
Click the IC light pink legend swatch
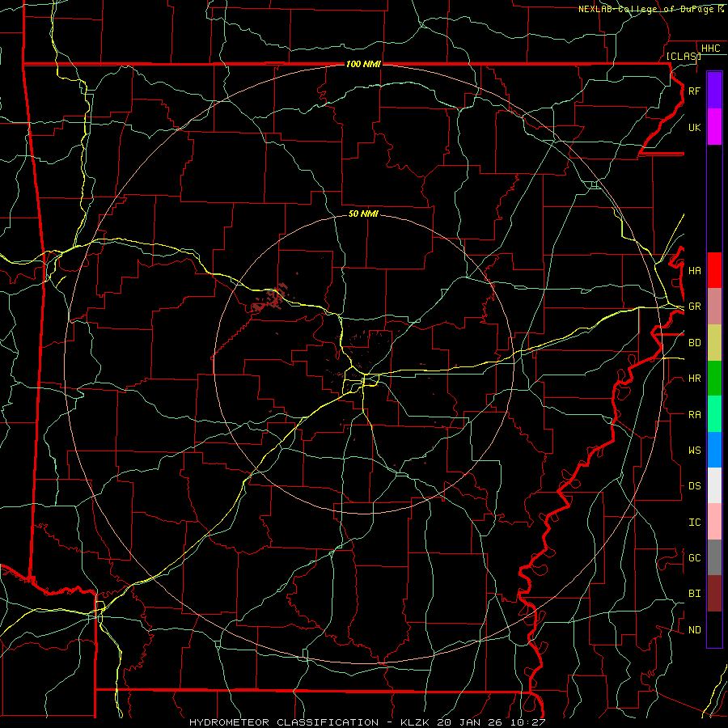point(714,522)
